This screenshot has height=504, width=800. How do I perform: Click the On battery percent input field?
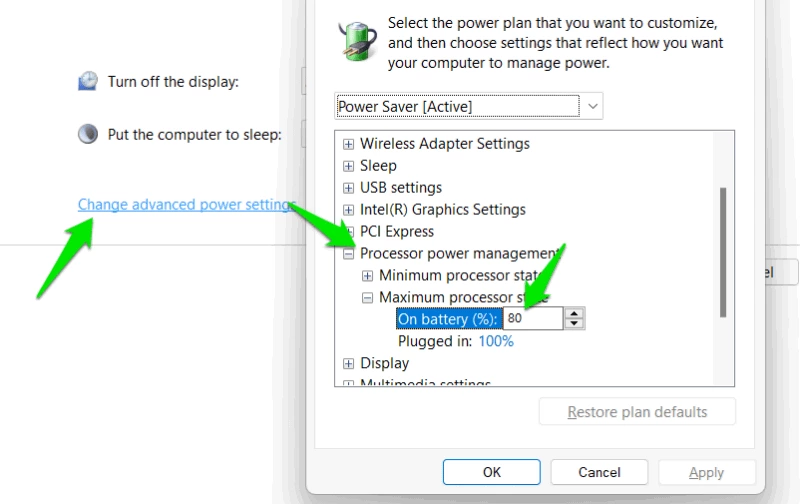pyautogui.click(x=533, y=318)
